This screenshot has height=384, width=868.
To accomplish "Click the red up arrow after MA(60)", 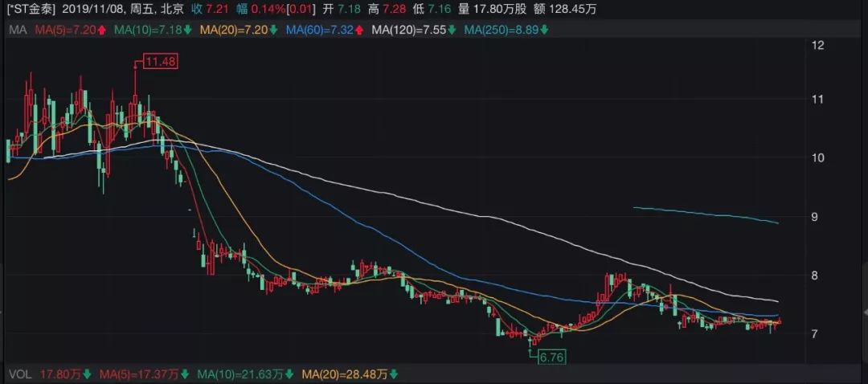I will [358, 30].
